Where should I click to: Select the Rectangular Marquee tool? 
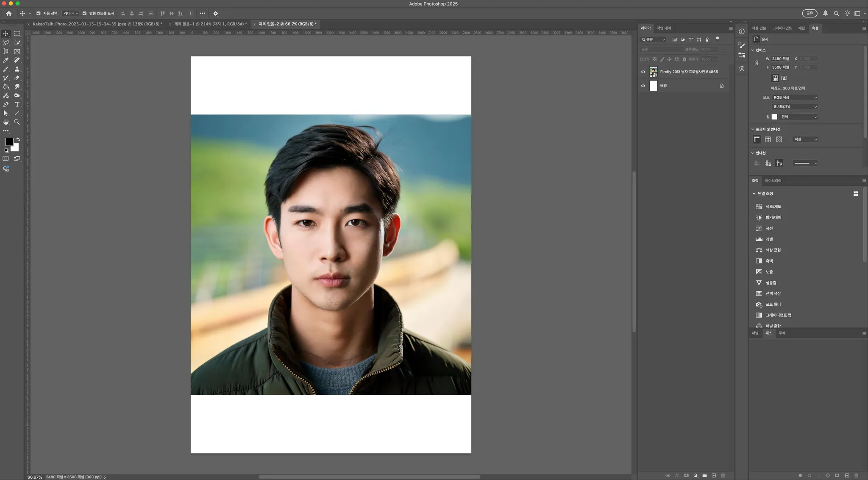point(17,33)
